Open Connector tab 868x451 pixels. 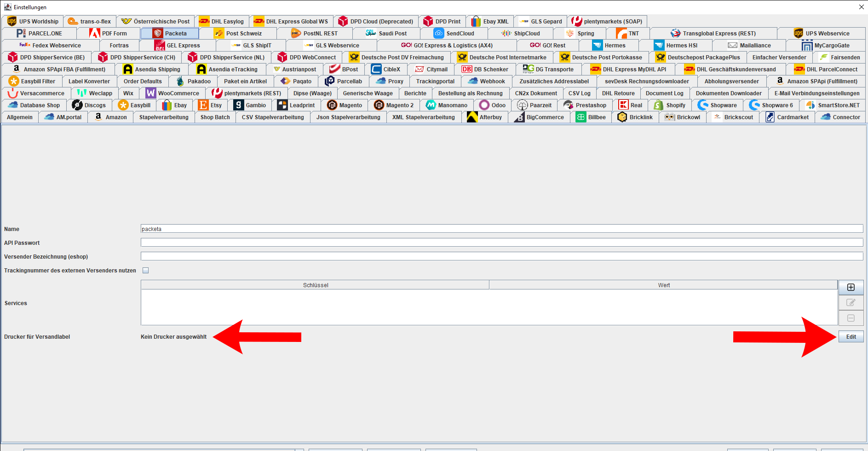click(840, 117)
